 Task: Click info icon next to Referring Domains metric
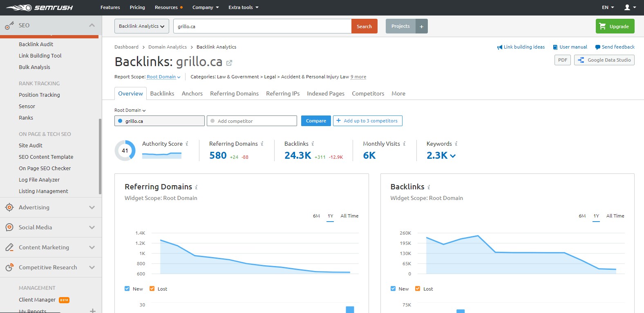click(262, 144)
